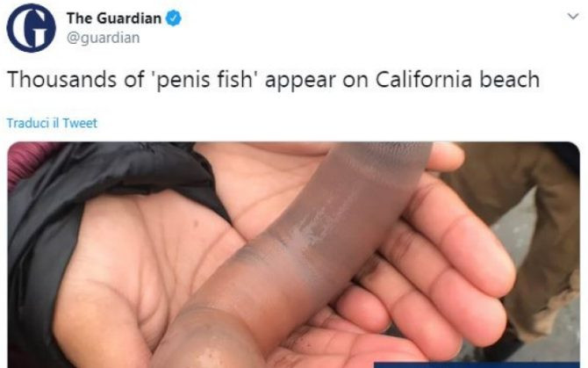
Task: Select the dark blue banner on photo corner
Action: [x=477, y=365]
